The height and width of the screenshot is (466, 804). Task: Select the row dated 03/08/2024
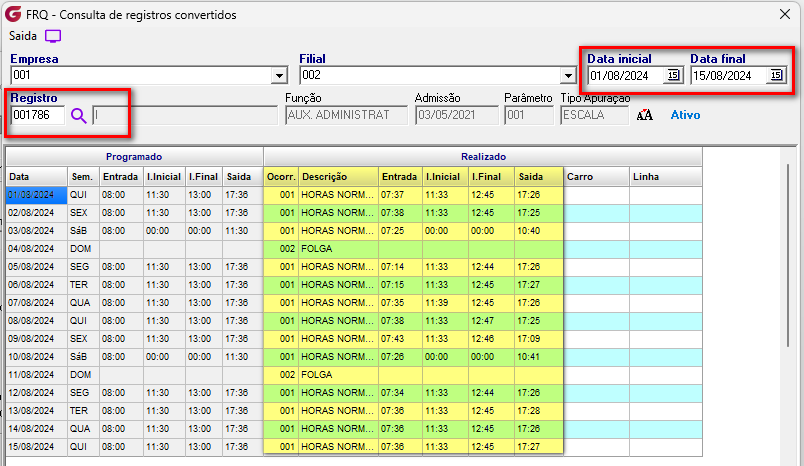pyautogui.click(x=354, y=231)
